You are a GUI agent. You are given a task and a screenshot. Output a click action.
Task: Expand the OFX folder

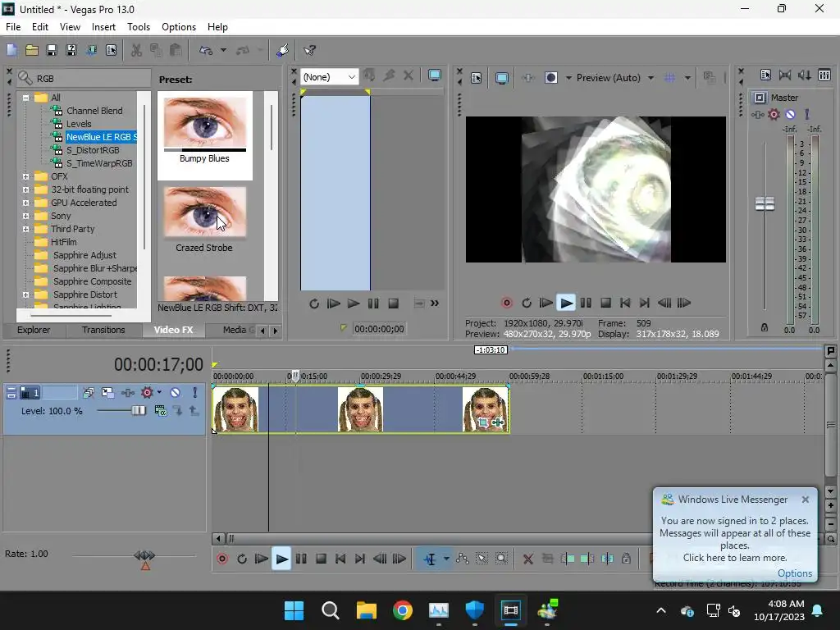pos(25,176)
